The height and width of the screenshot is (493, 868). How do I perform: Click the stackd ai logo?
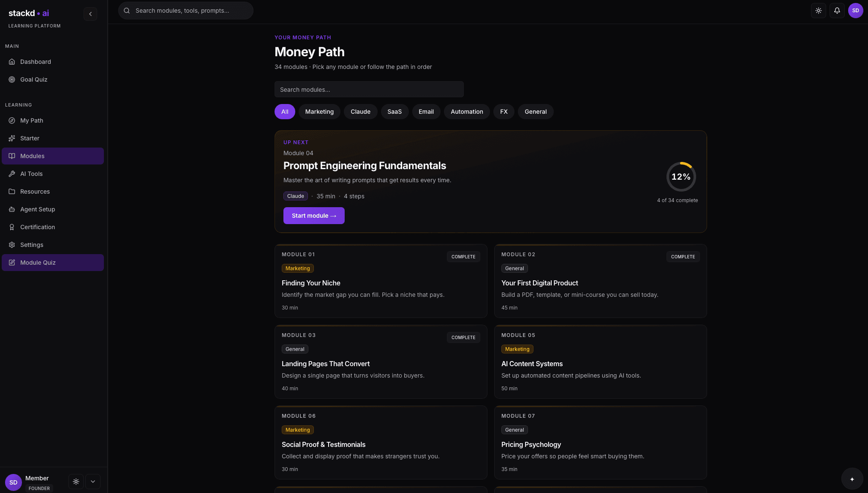29,13
